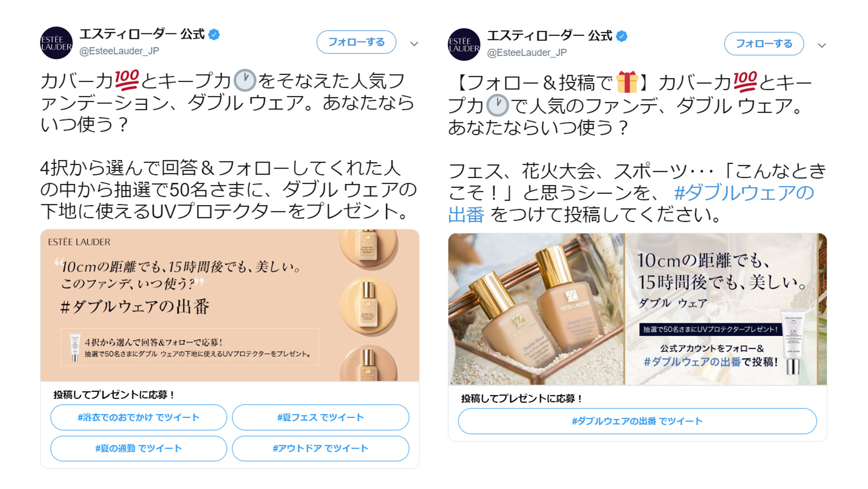Follow the account from the left tweet
This screenshot has width=868, height=489.
tap(356, 42)
